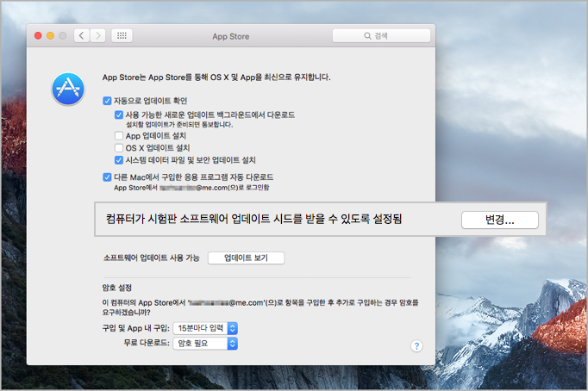Click inside the 검색 search field
The image size is (588, 391).
(x=381, y=35)
